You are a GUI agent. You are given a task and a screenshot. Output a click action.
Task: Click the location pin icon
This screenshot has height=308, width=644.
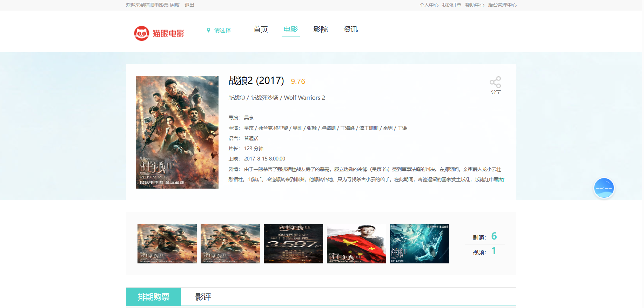pyautogui.click(x=208, y=30)
